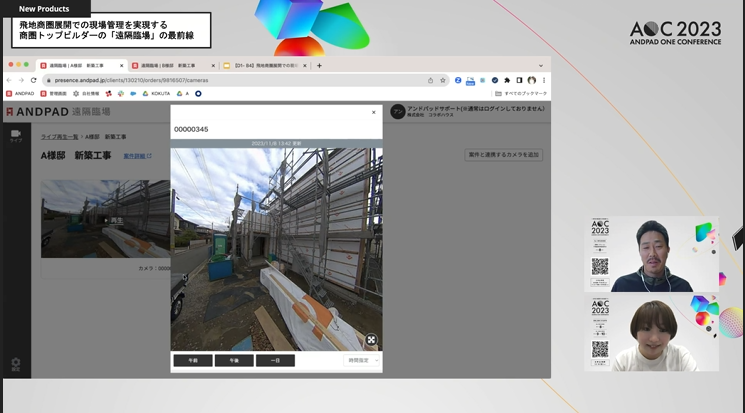745x413 pixels.
Task: Close the 【D1-B4】 slides tab
Action: click(305, 66)
